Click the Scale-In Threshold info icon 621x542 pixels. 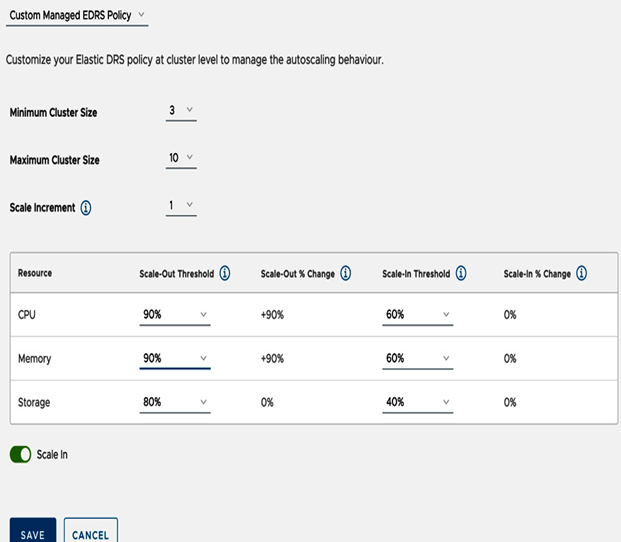[x=461, y=273]
